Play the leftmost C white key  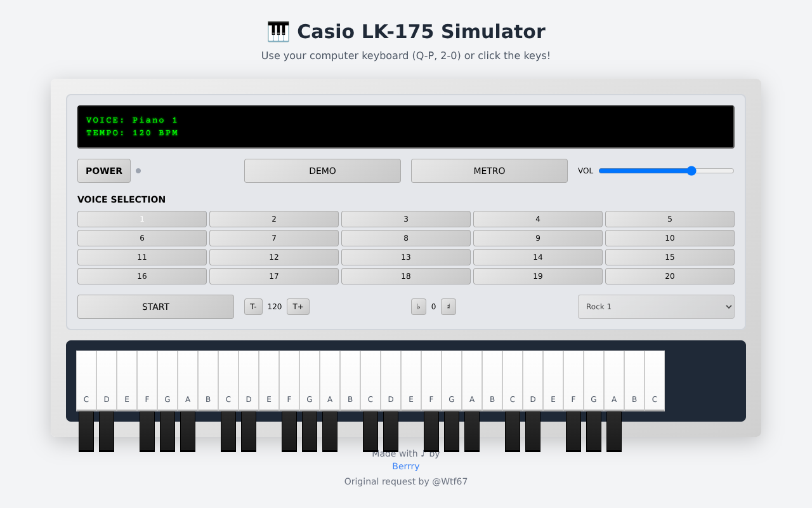[86, 381]
